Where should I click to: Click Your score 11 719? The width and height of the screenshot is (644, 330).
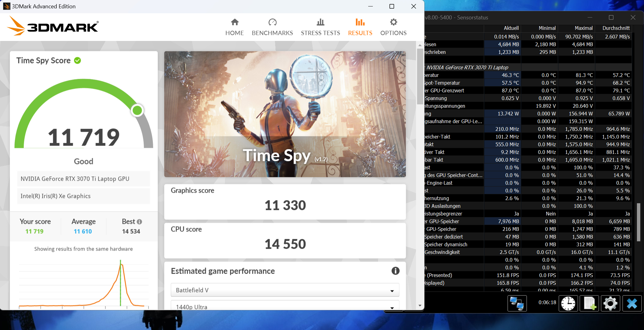pyautogui.click(x=35, y=231)
